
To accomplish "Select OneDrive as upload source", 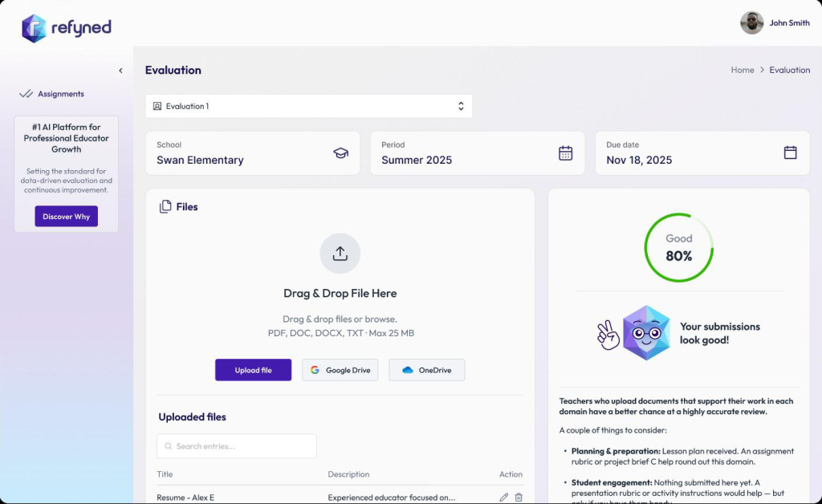I will pos(427,370).
